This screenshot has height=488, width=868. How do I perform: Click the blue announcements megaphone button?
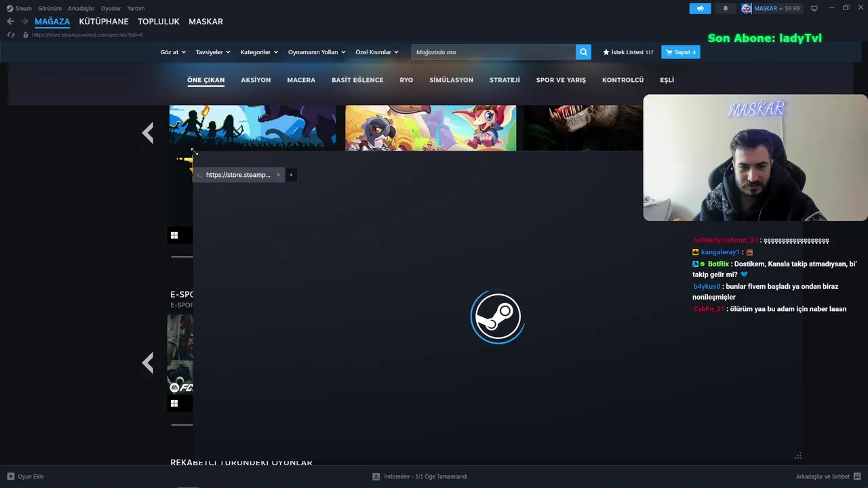pyautogui.click(x=700, y=8)
